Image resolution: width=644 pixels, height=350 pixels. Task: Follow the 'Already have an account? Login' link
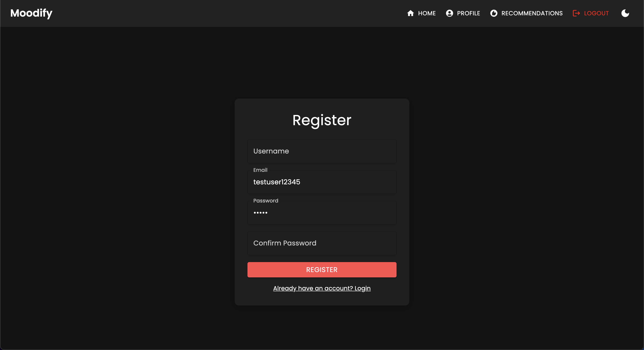pos(322,288)
